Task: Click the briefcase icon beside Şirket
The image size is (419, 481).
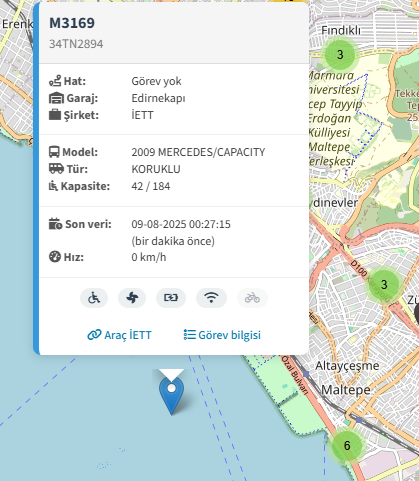Action: pyautogui.click(x=55, y=115)
